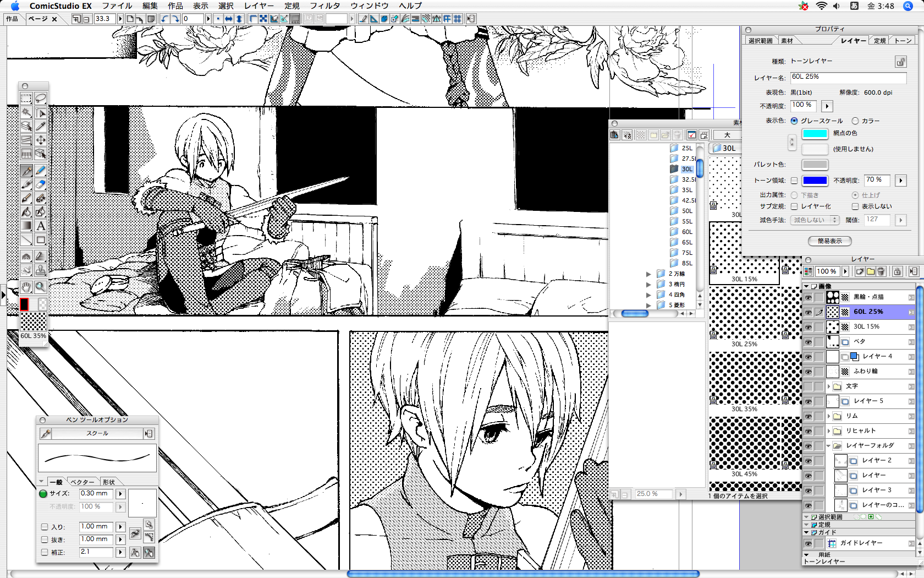This screenshot has width=924, height=578.
Task: Activate the pen tool in toolbox
Action: coord(26,171)
